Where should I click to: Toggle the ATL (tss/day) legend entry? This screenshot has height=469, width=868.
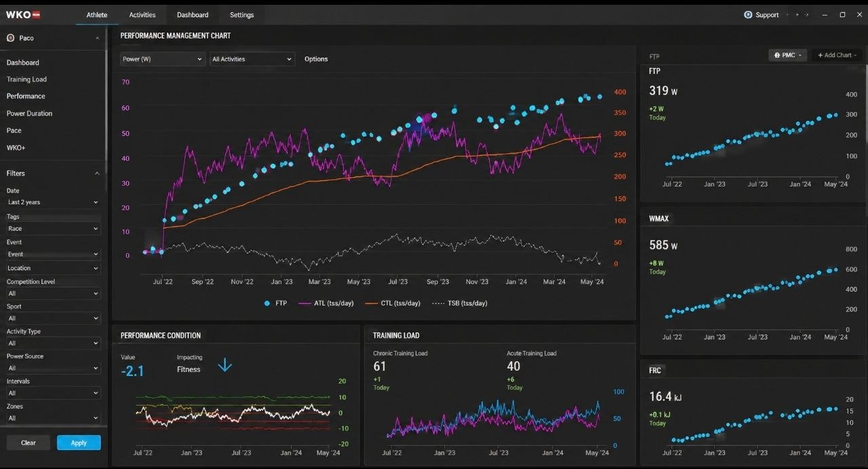[325, 303]
